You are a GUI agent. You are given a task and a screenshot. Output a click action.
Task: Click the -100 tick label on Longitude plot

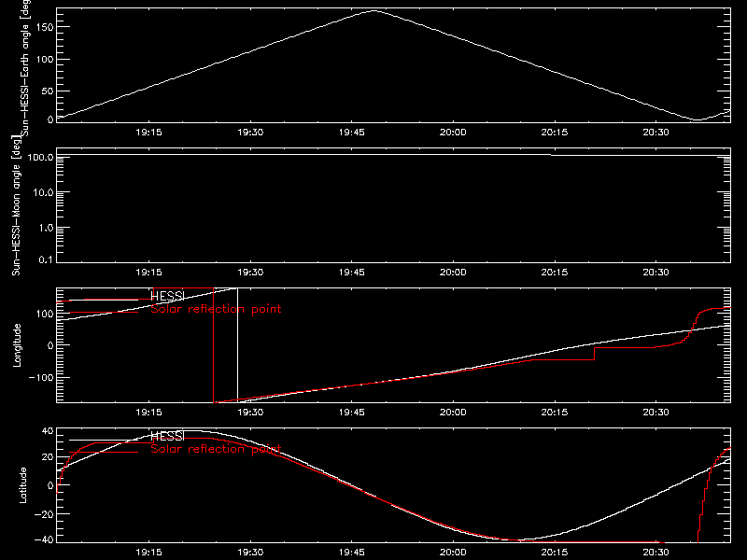[41, 377]
